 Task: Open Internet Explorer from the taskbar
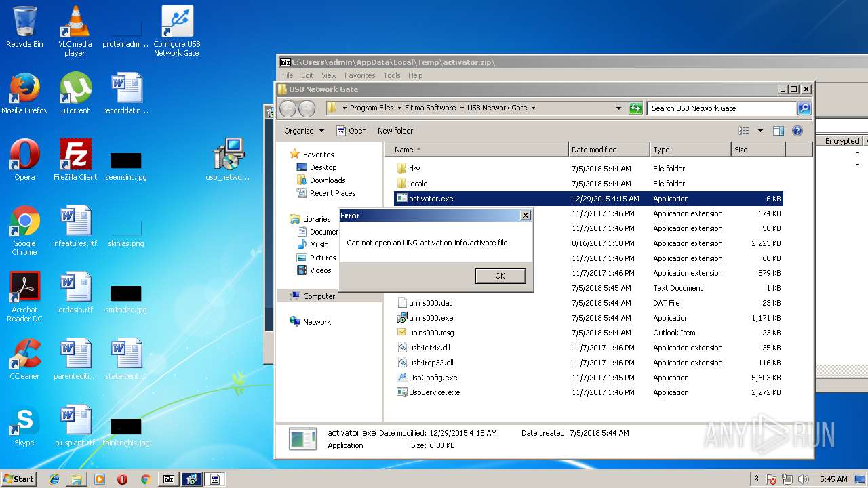(54, 479)
